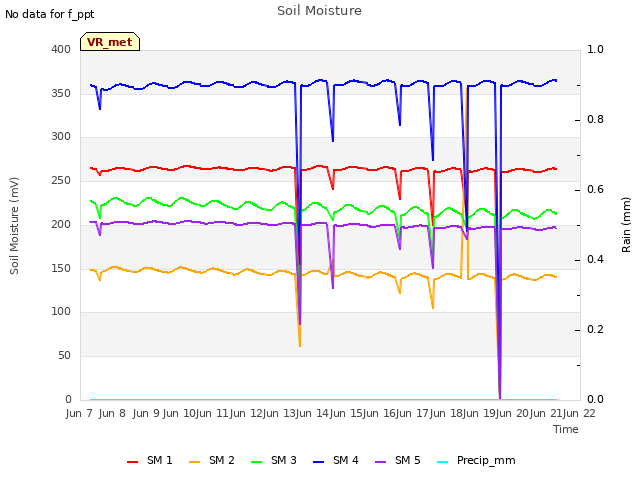Click the 0.0 value on rain axis
Viewport: 640px width, 480px height.
tap(595, 400)
